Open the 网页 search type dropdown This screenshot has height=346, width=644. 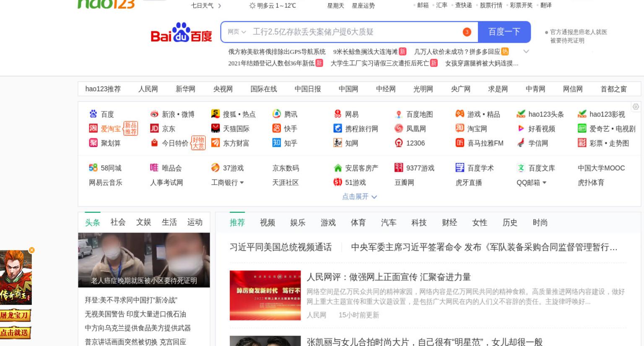pyautogui.click(x=236, y=32)
